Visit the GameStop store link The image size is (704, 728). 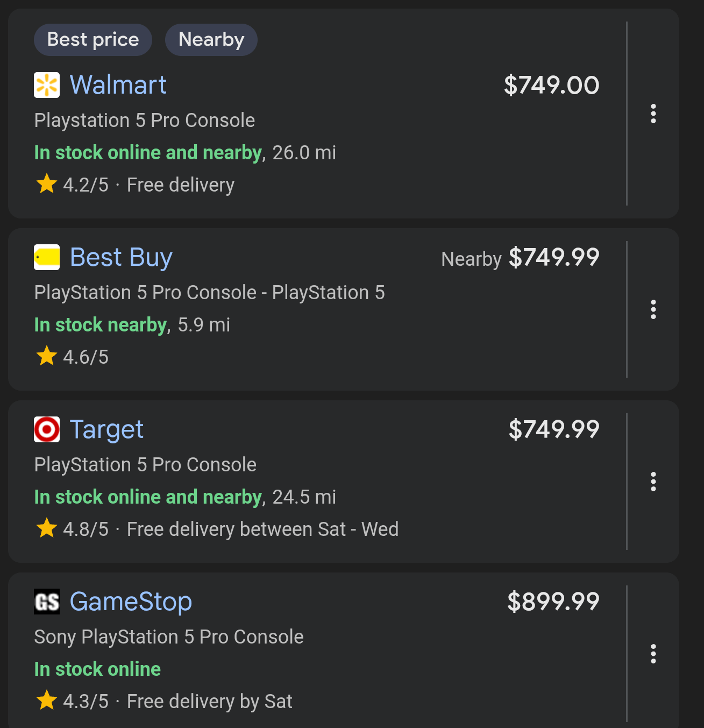pyautogui.click(x=131, y=602)
